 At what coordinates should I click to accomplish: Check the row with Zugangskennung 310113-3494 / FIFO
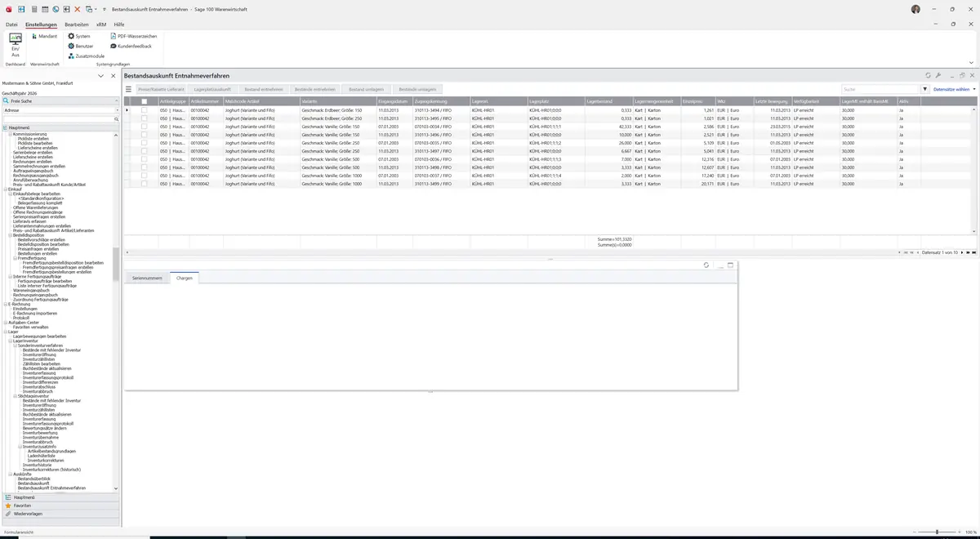[145, 110]
